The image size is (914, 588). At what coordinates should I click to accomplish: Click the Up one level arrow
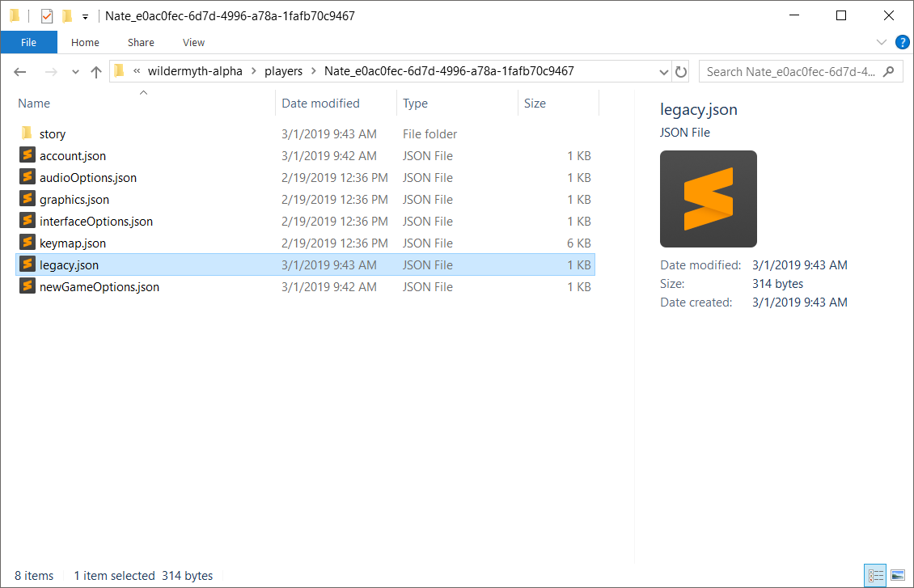96,72
